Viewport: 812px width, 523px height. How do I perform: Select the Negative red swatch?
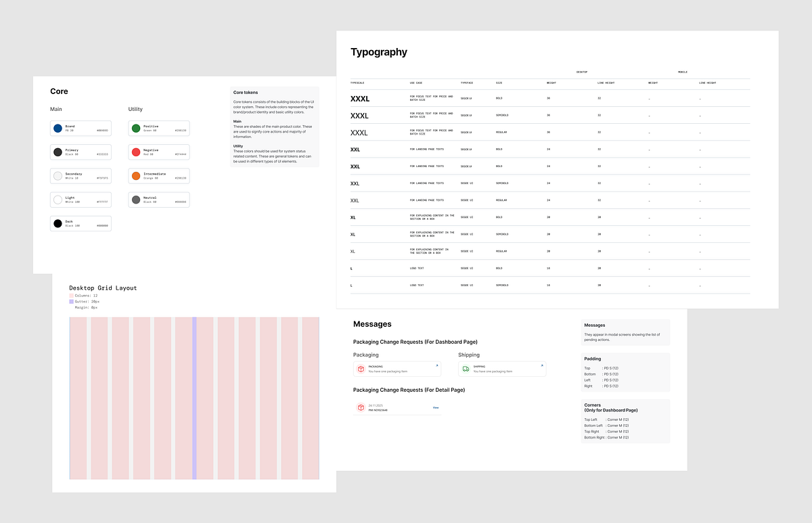(x=136, y=152)
